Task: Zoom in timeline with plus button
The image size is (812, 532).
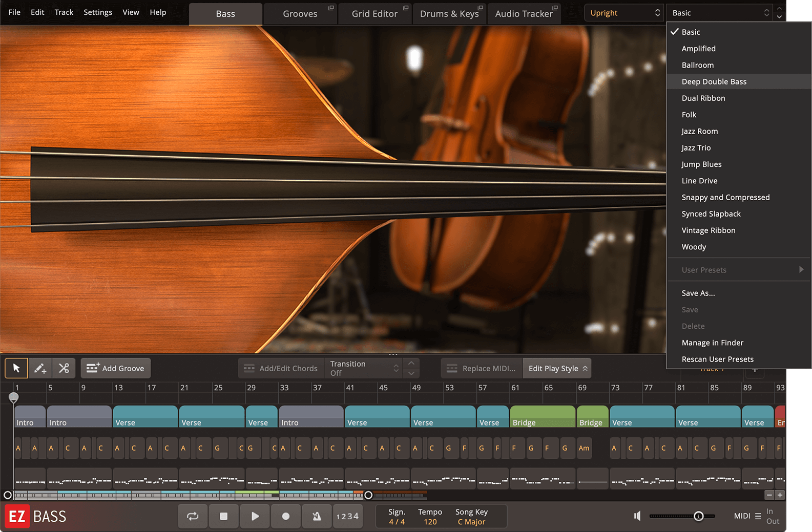Action: [x=780, y=495]
